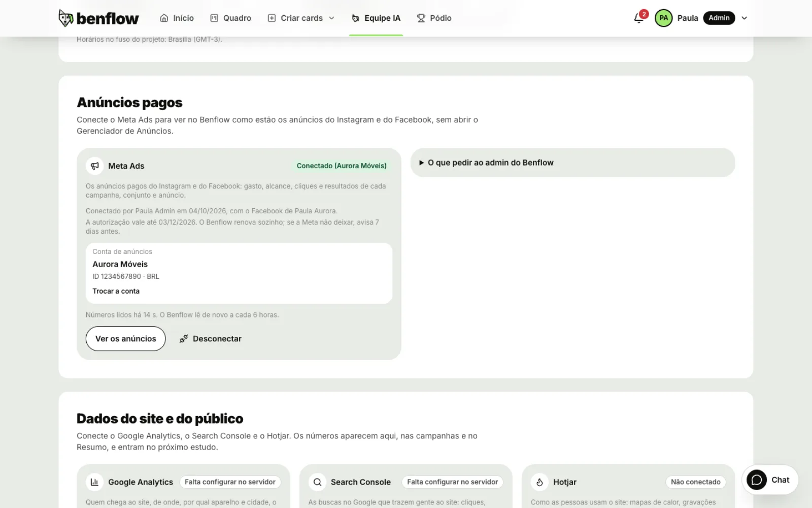Click the PA avatar circle

tap(663, 18)
